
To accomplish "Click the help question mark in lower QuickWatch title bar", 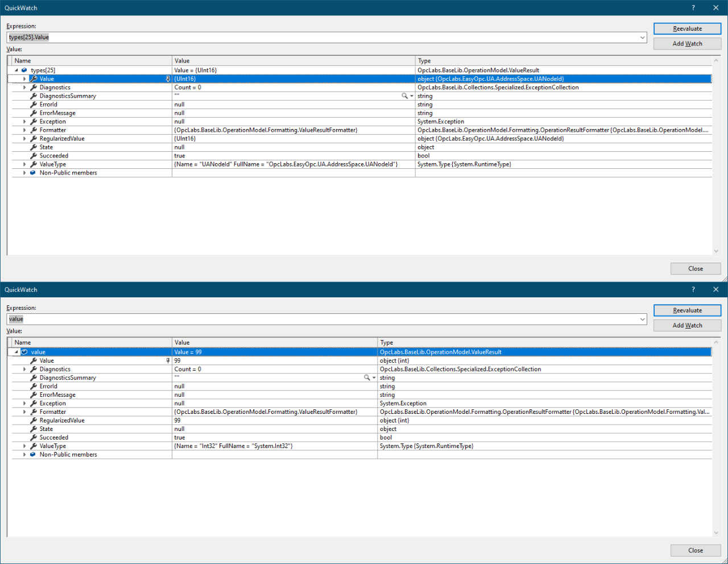I will pos(693,290).
